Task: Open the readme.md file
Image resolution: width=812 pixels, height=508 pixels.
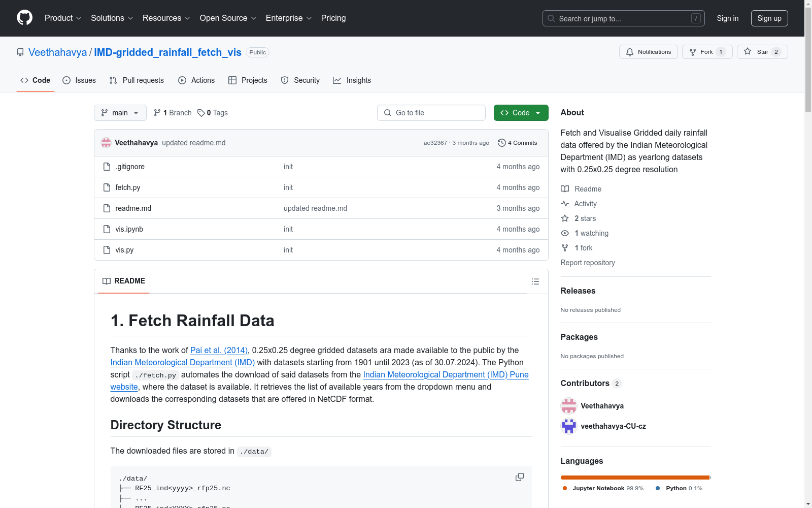Action: point(133,208)
